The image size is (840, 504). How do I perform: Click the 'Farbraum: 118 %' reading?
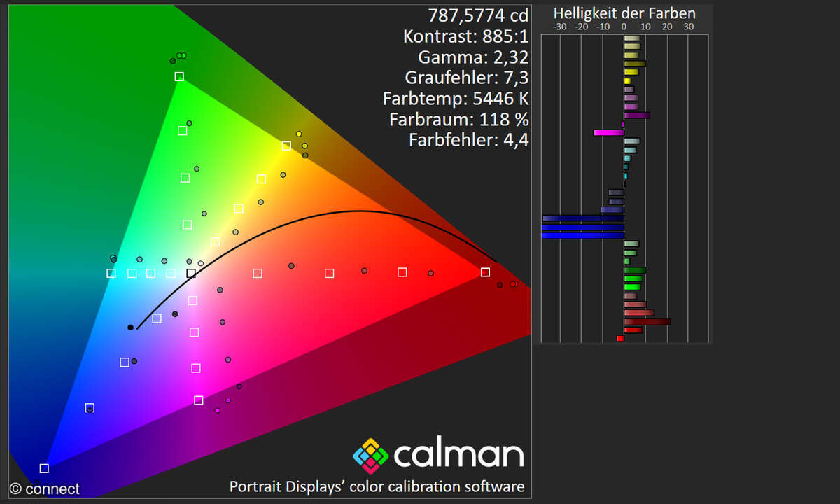pyautogui.click(x=458, y=119)
